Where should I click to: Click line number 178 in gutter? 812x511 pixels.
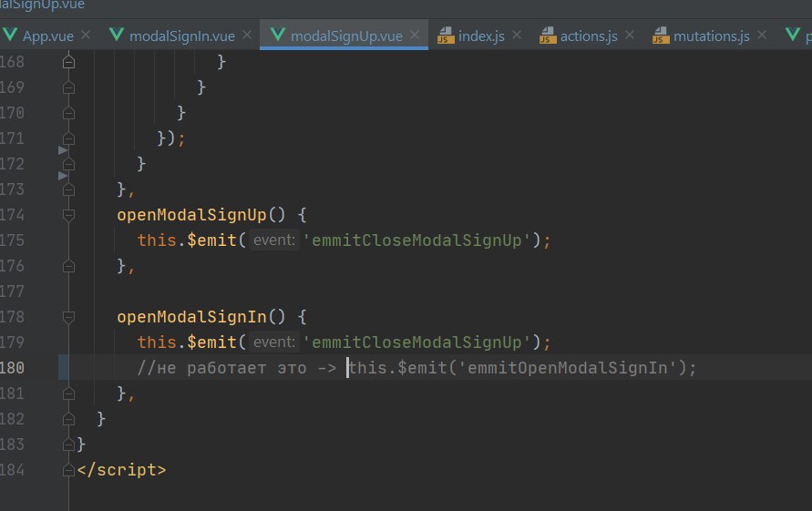12,317
